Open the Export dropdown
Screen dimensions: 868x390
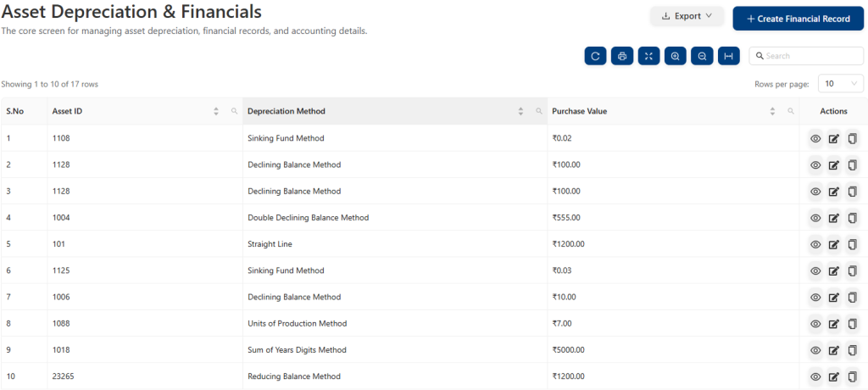tap(687, 16)
